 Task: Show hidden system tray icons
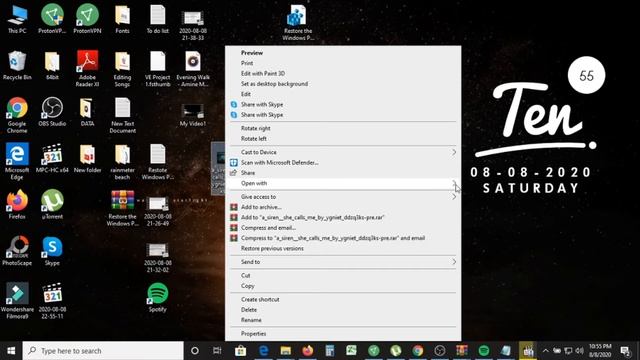(545, 351)
